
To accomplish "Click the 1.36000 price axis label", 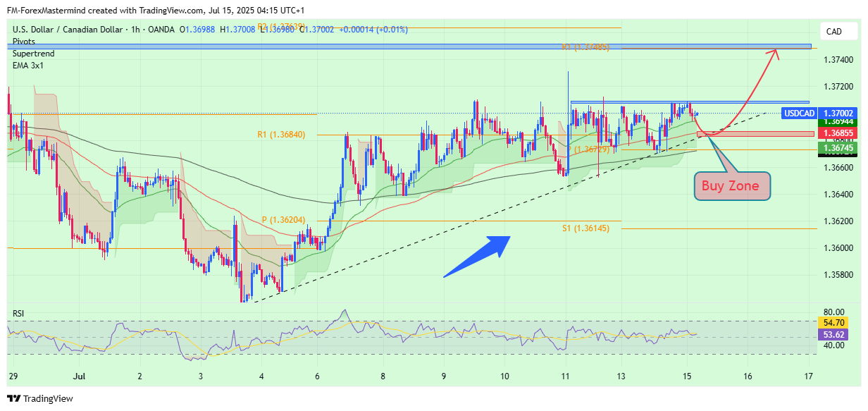I will point(838,248).
